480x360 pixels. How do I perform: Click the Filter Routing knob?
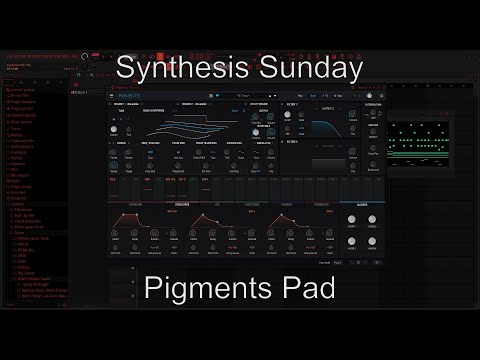[373, 112]
